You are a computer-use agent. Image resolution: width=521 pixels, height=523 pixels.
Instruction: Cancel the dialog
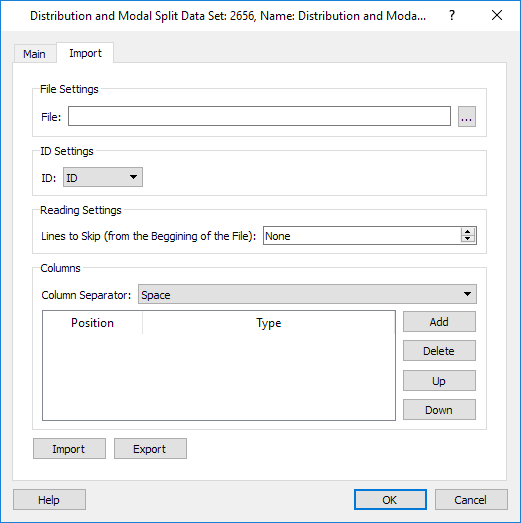471,500
